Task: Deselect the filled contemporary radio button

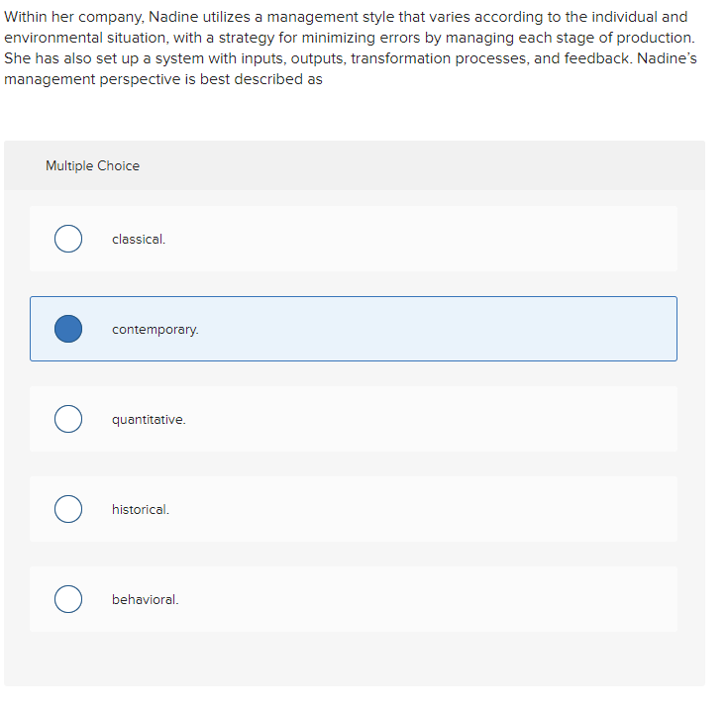Action: [68, 329]
